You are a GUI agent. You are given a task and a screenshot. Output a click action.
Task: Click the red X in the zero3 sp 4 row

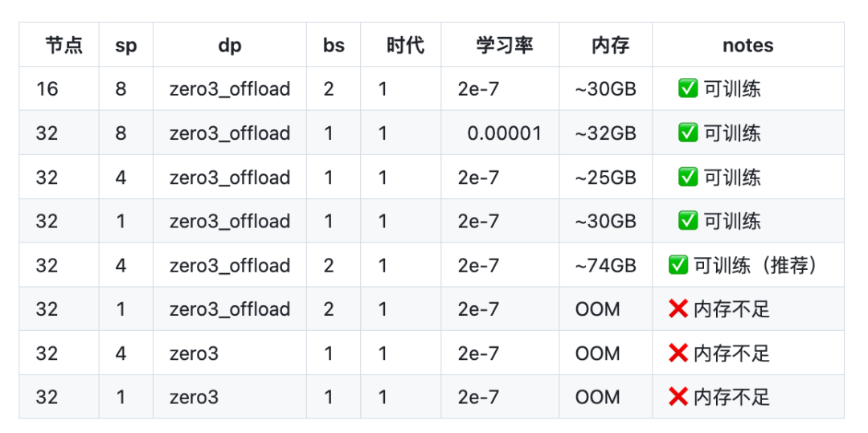point(678,353)
